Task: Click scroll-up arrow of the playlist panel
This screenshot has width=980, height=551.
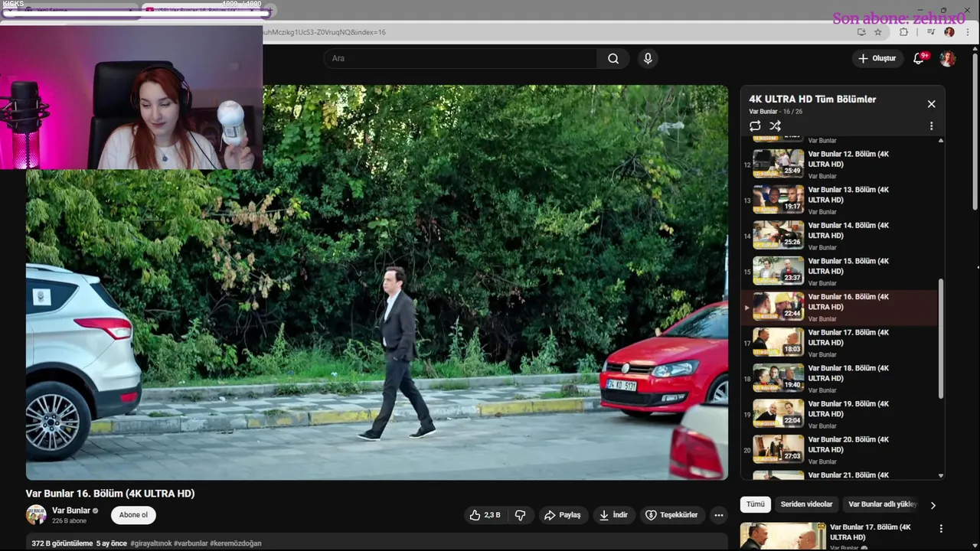Action: click(941, 141)
